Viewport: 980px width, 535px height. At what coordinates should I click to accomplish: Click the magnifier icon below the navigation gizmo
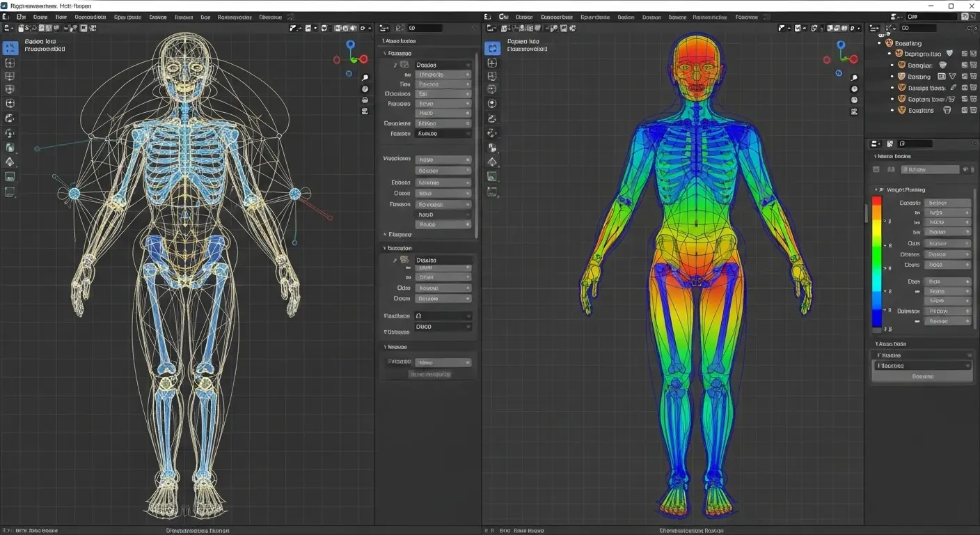(x=365, y=78)
